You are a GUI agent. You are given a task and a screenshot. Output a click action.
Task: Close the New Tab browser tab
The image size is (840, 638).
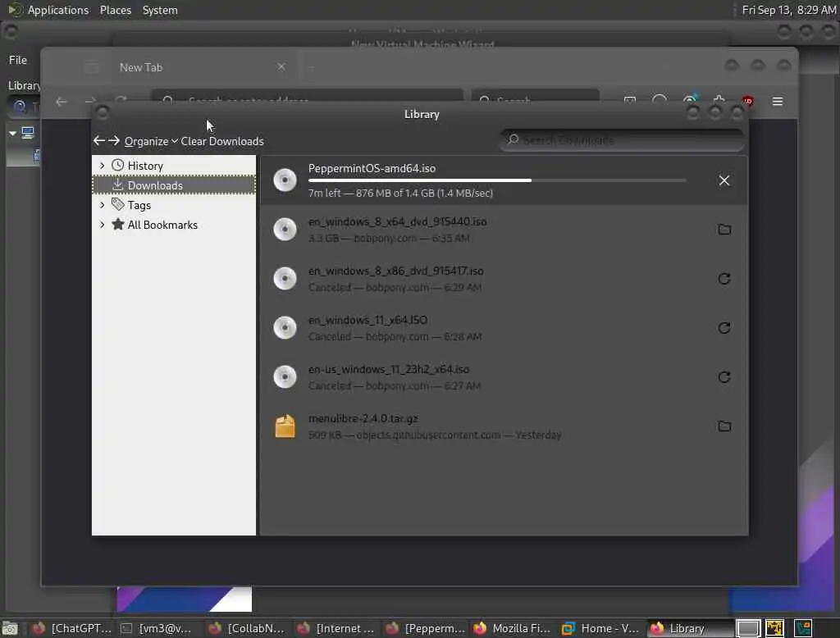click(281, 67)
